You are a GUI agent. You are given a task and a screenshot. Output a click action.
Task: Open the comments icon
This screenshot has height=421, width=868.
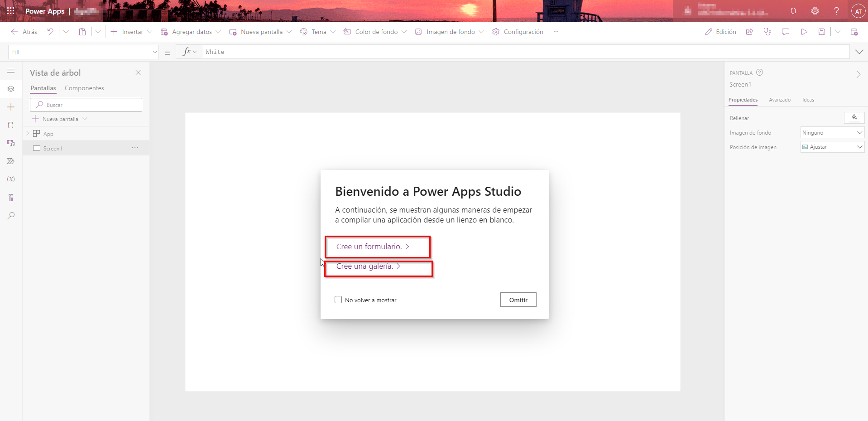coord(786,32)
